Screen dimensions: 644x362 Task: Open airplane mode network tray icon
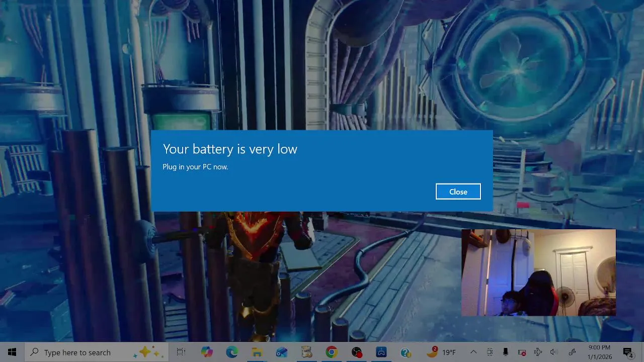pyautogui.click(x=538, y=352)
